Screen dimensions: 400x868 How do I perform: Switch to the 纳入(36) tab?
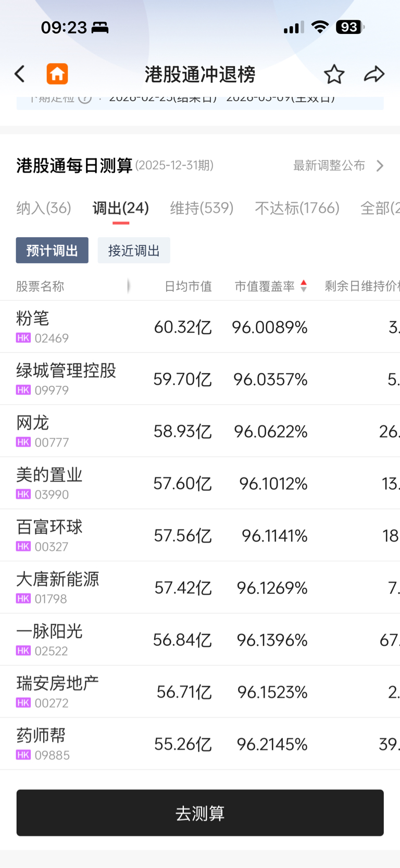tap(44, 208)
